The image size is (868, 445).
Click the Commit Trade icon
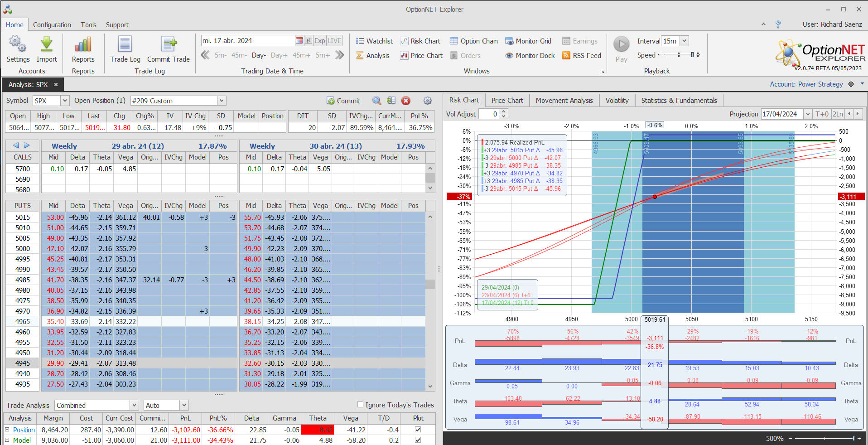169,44
